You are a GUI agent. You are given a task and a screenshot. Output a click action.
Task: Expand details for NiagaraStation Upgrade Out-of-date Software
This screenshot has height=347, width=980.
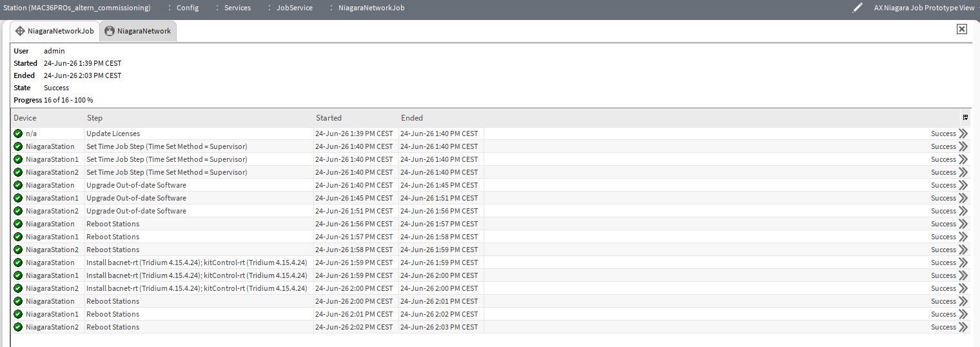pyautogui.click(x=963, y=185)
